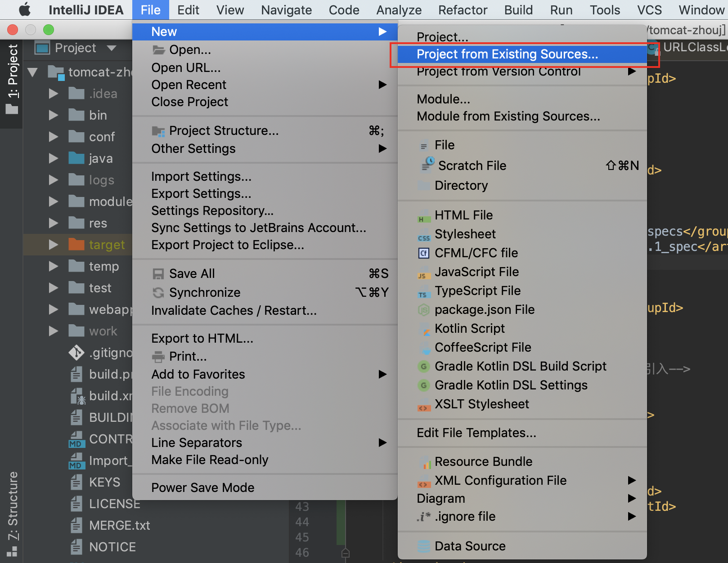728x563 pixels.
Task: Expand the logs folder
Action: click(x=54, y=180)
